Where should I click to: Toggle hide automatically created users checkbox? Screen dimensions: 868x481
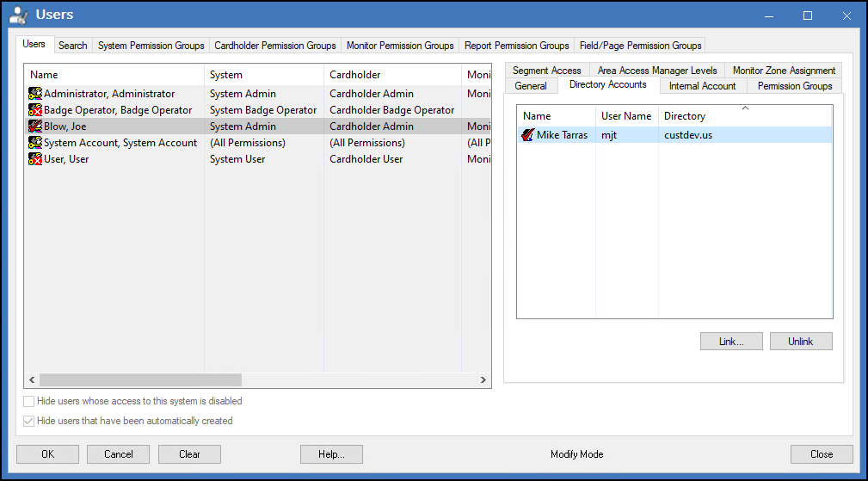28,422
